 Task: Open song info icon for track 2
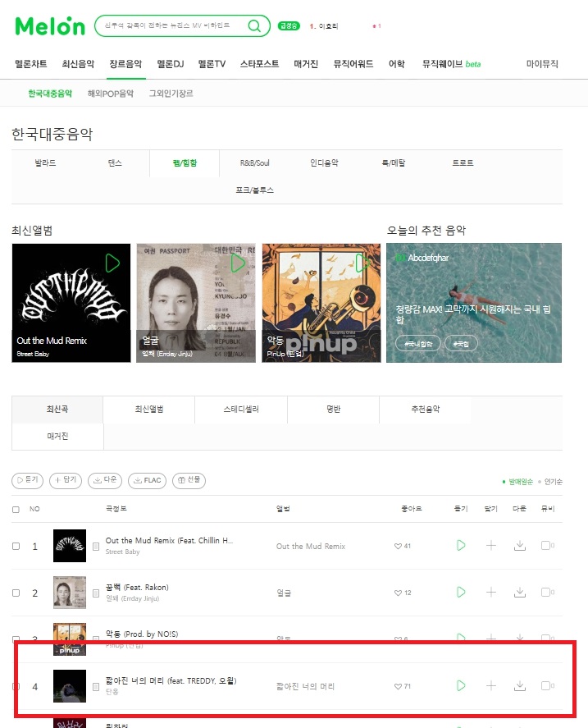96,593
